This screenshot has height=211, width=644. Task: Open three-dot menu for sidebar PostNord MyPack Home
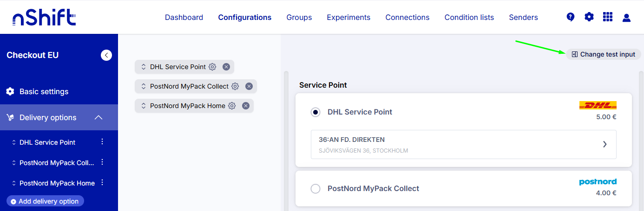point(103,183)
